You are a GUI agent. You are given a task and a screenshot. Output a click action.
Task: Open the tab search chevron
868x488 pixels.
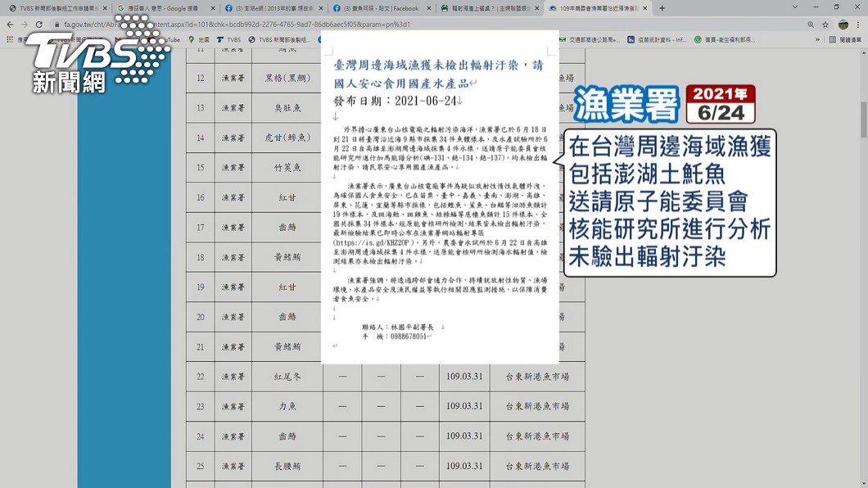[795, 7]
